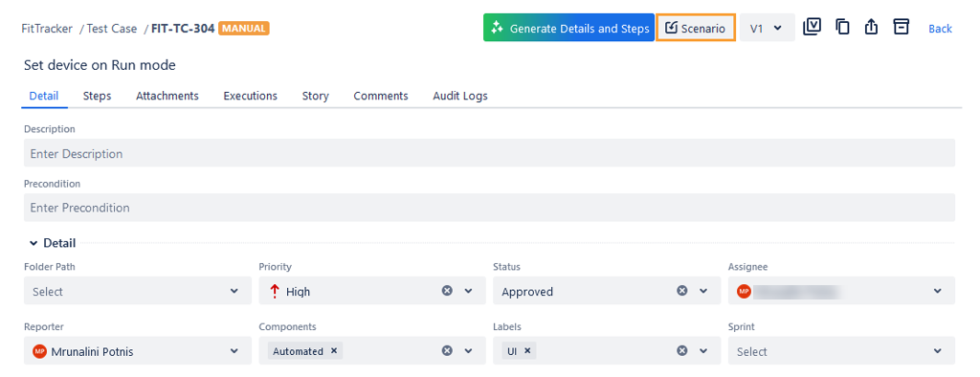The height and width of the screenshot is (377, 980).
Task: Clear all Components values
Action: (447, 351)
